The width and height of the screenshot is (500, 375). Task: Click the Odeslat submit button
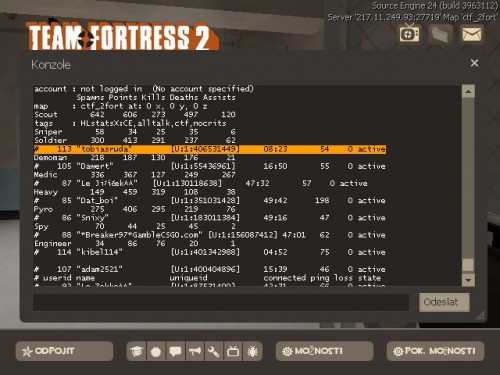point(444,302)
